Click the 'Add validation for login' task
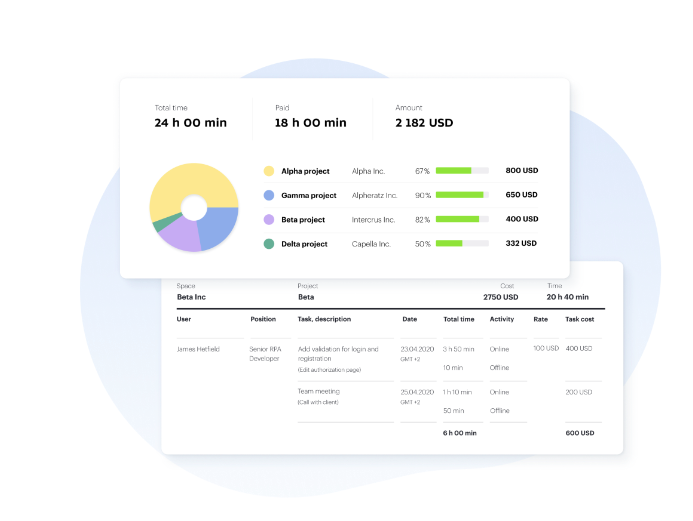The height and width of the screenshot is (521, 693). click(x=338, y=354)
